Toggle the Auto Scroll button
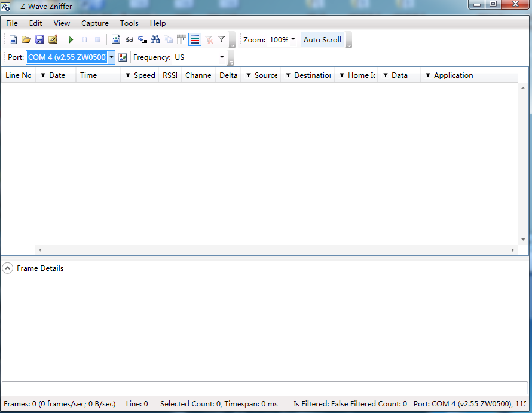Screen dimensions: 532x413 (x=322, y=39)
